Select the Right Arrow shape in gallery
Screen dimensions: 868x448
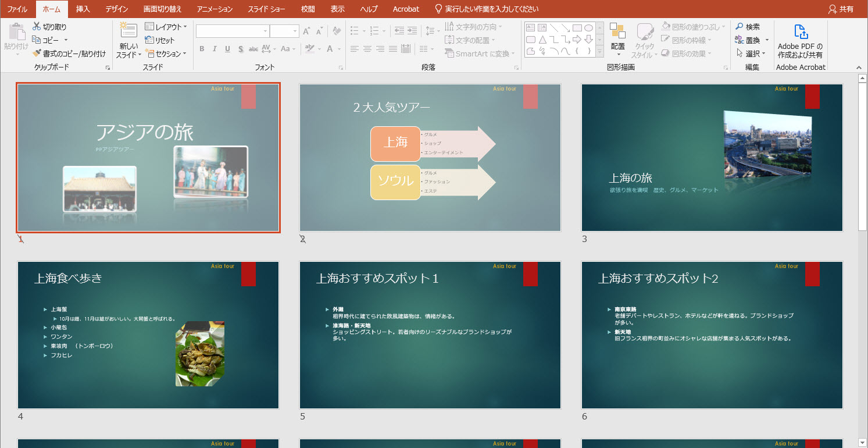577,40
